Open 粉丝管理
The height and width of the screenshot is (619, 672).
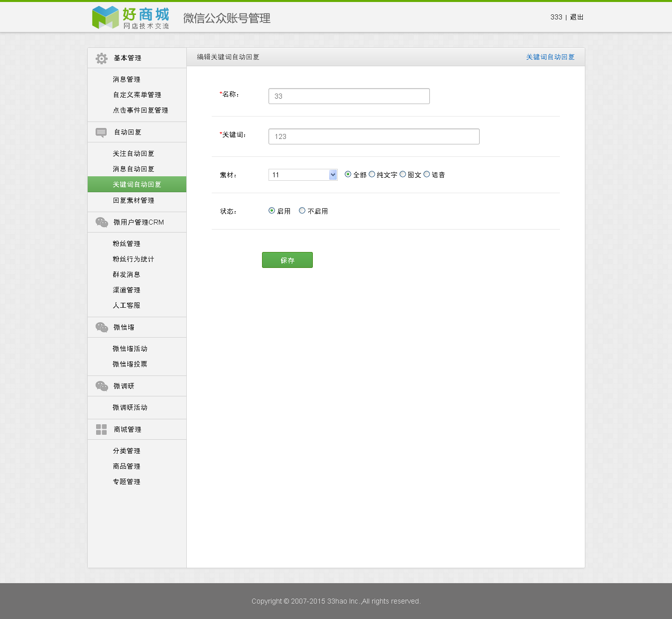click(x=127, y=244)
